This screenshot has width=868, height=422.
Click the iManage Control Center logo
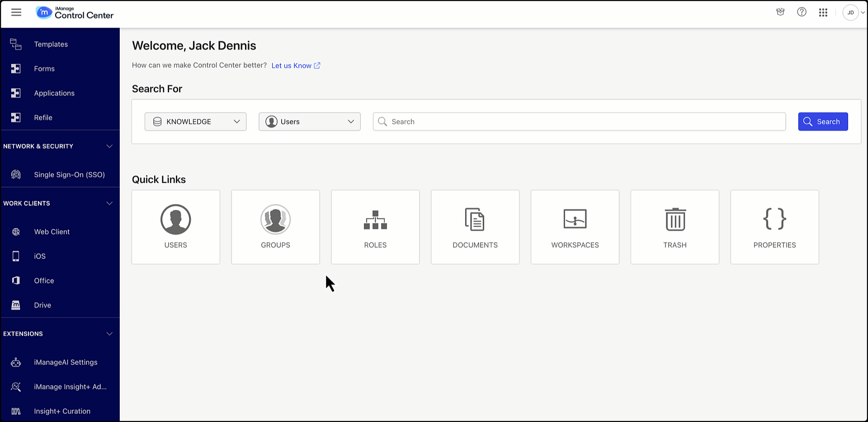[x=74, y=12]
